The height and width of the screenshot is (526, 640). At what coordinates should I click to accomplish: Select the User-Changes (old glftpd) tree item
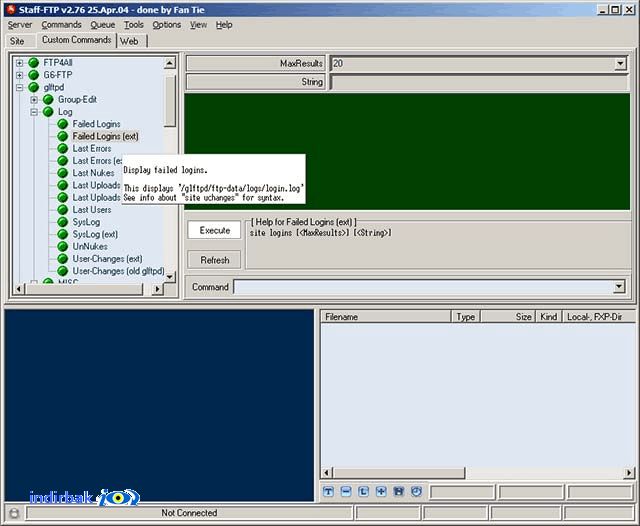[x=118, y=271]
